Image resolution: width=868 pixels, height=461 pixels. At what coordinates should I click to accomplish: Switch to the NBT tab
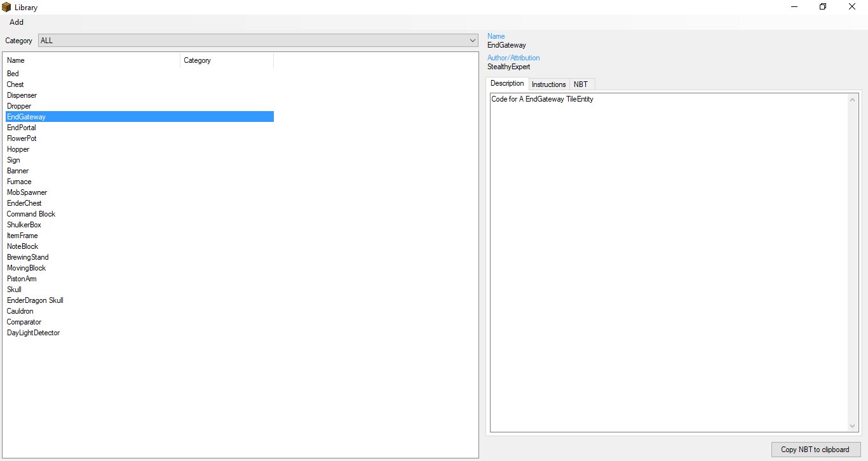581,84
